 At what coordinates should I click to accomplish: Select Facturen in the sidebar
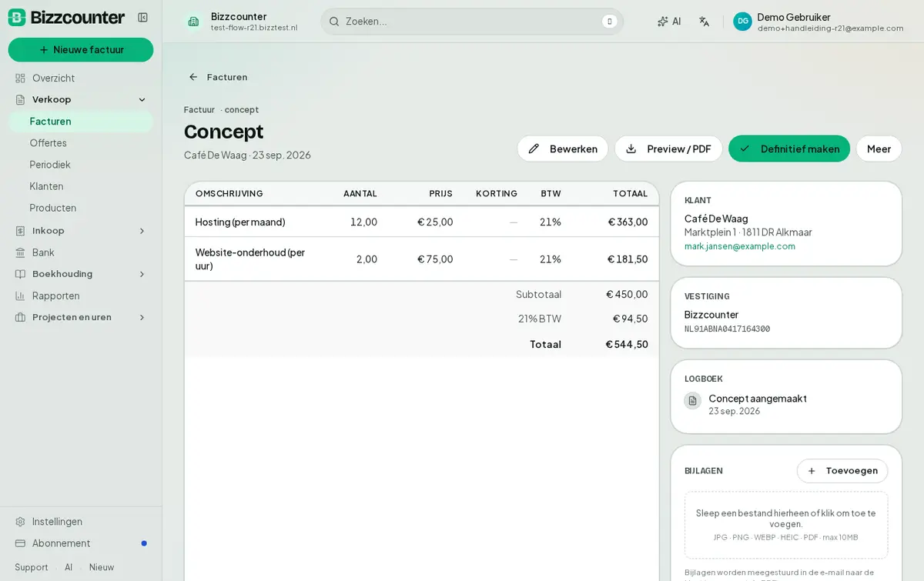tap(81, 122)
